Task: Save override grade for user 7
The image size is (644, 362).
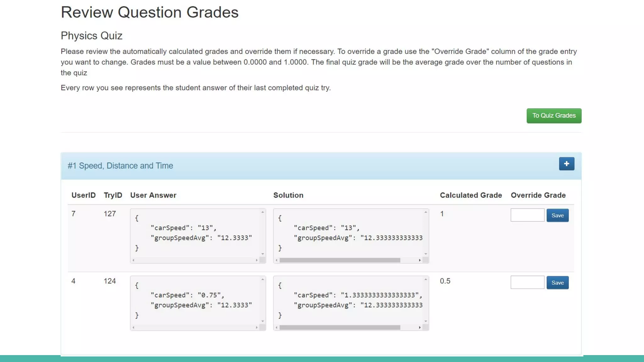Action: click(x=557, y=215)
